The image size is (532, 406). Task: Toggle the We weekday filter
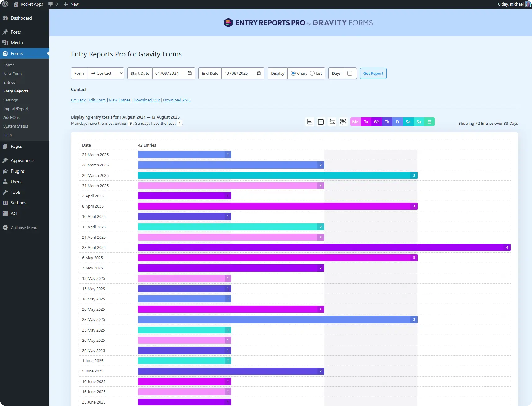tap(377, 122)
